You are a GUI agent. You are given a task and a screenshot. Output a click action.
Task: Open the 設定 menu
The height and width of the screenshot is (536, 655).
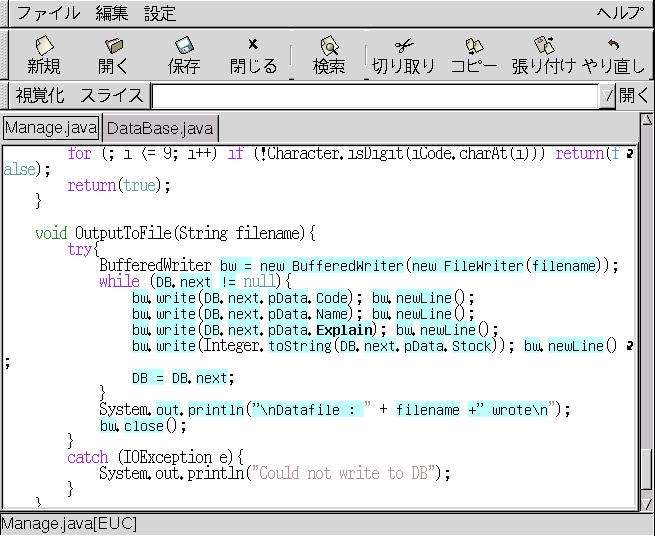[x=159, y=13]
